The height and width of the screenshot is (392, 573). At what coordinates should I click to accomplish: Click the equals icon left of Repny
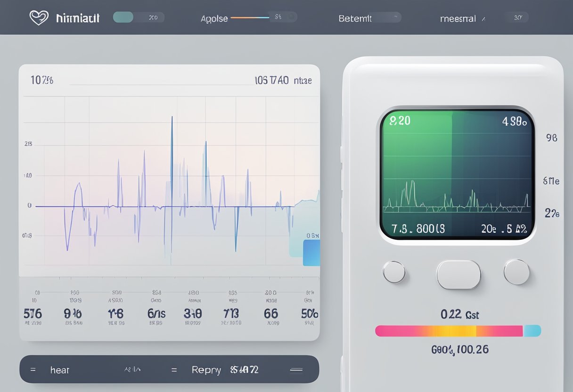(x=174, y=370)
